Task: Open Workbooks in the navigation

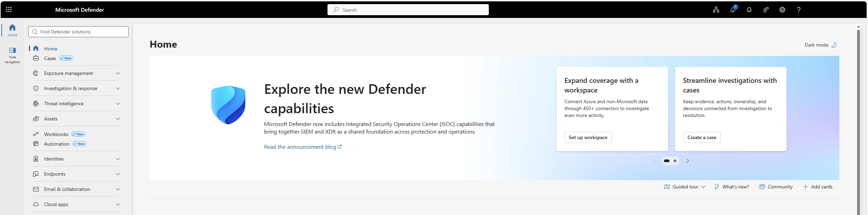Action: click(x=56, y=134)
